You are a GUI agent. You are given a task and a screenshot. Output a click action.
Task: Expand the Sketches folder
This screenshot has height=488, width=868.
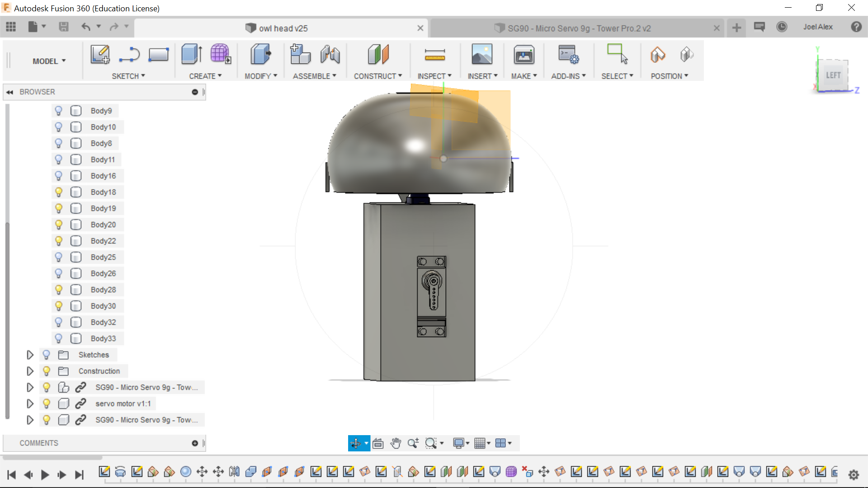point(30,355)
